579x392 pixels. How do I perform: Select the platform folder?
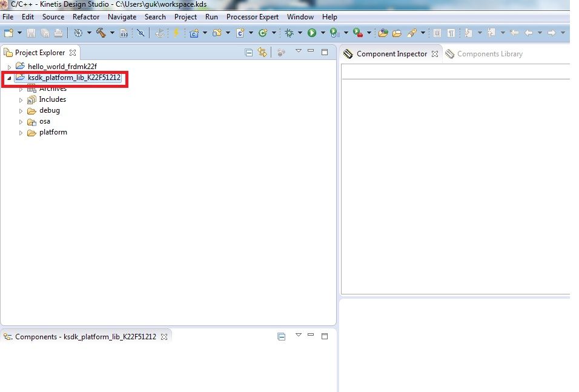coord(53,132)
